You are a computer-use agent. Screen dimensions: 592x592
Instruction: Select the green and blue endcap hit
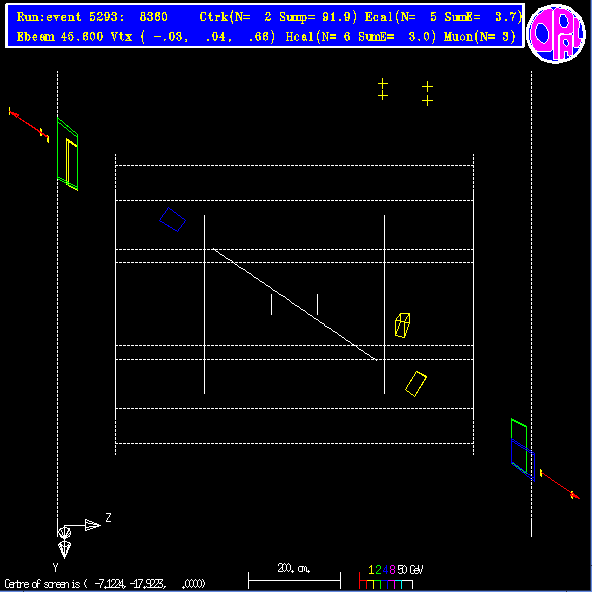523,450
